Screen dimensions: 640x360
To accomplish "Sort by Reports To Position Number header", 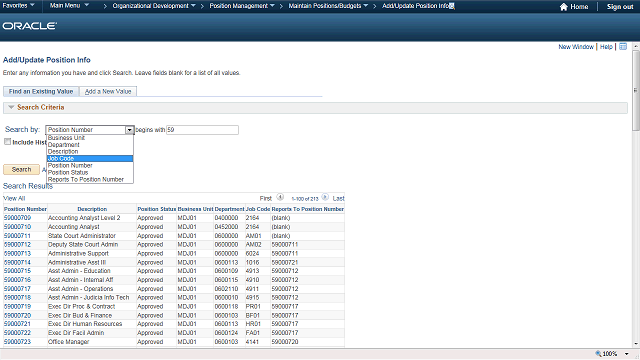I will tap(308, 209).
